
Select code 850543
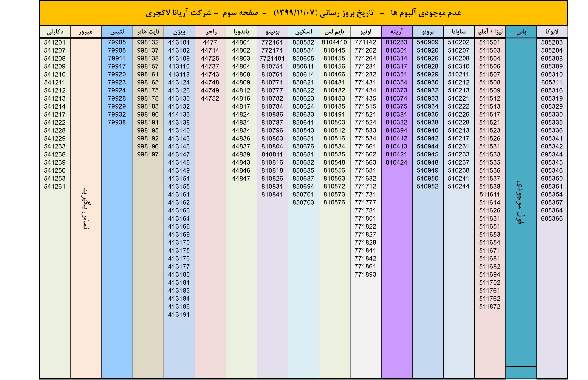coord(303,130)
